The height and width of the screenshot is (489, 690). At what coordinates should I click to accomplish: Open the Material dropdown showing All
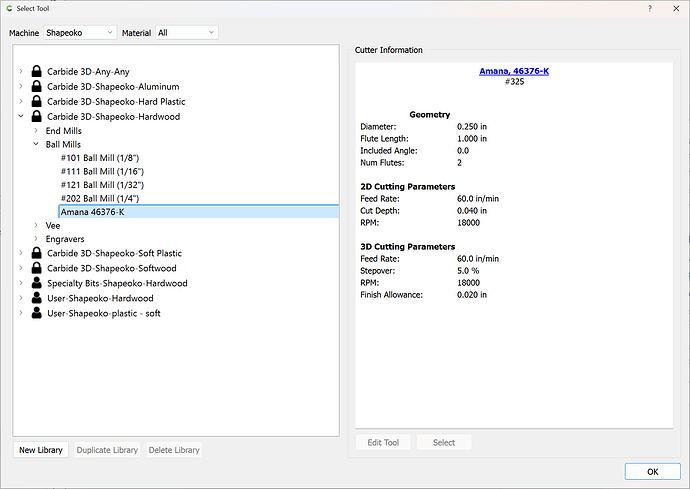(187, 33)
